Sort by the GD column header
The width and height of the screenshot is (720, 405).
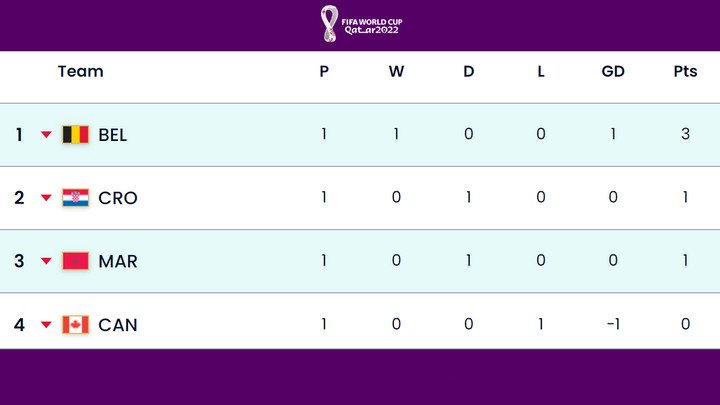point(613,72)
